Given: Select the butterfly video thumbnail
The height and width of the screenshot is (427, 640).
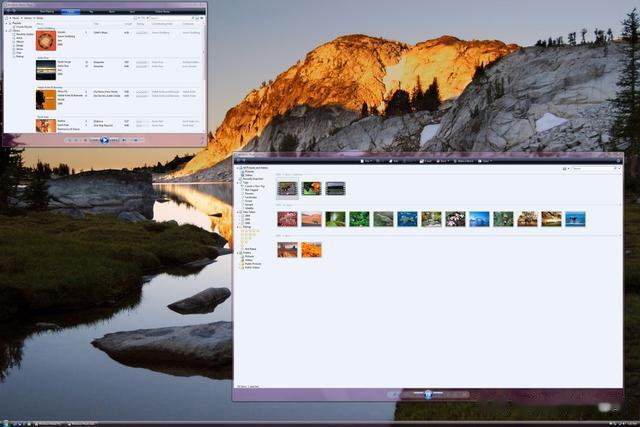Looking at the screenshot, I should pos(311,189).
